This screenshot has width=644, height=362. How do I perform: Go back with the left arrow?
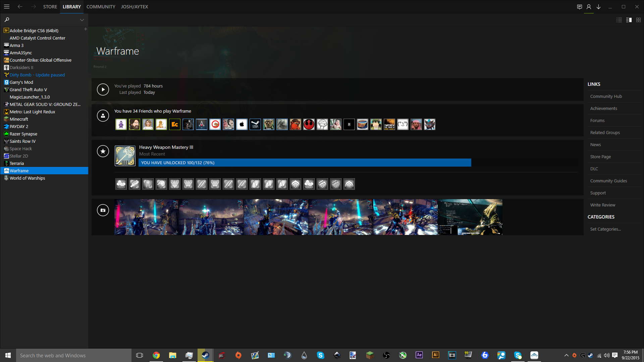click(x=20, y=7)
